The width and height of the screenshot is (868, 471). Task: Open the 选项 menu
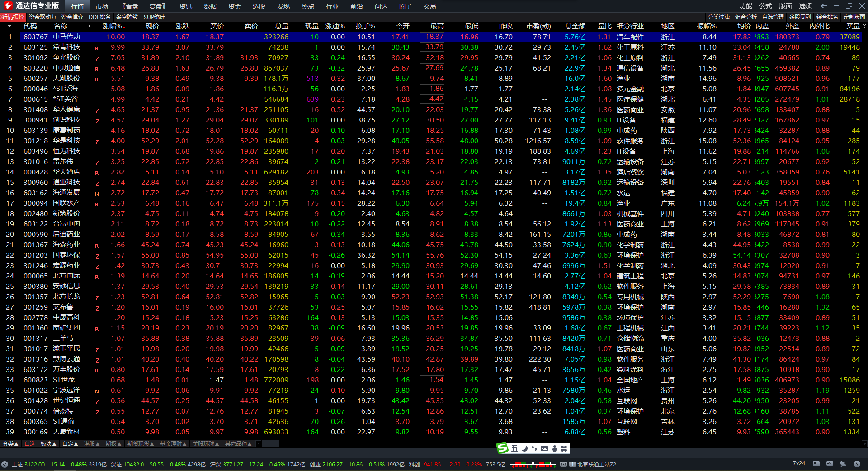coord(806,6)
